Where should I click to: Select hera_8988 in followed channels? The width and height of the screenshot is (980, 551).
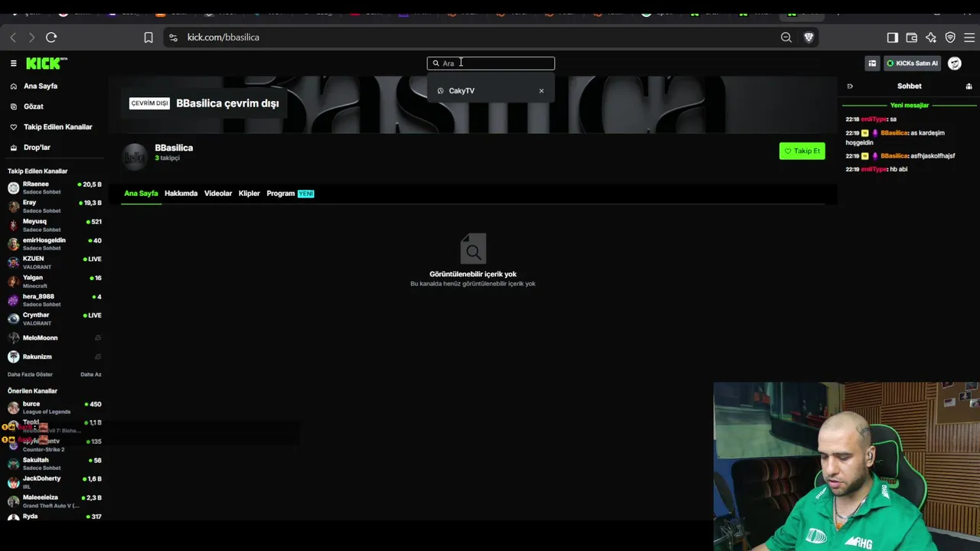point(54,300)
